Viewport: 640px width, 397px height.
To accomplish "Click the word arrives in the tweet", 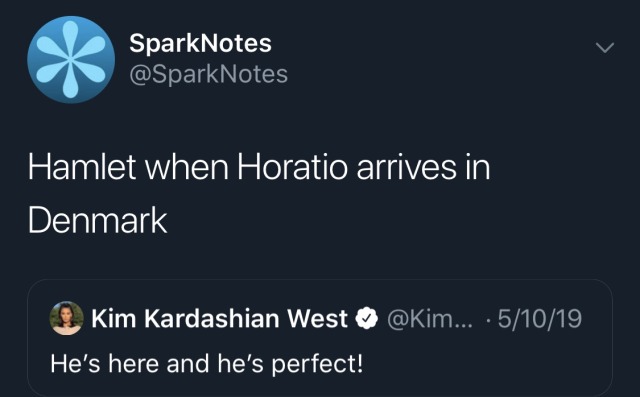I will 406,168.
